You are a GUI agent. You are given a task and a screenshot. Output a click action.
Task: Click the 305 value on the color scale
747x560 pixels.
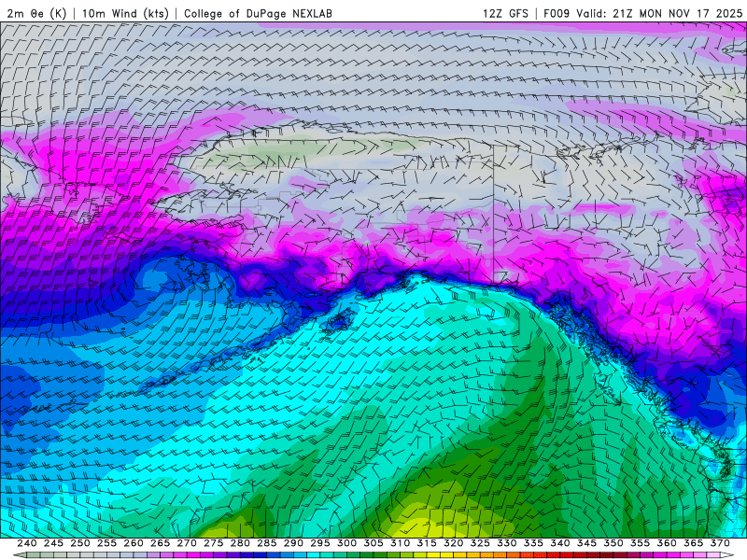tap(373, 543)
